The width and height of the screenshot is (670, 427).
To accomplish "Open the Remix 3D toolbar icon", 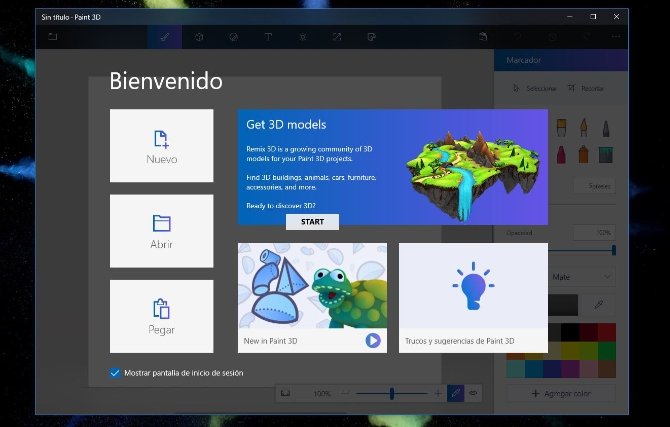I will 371,37.
